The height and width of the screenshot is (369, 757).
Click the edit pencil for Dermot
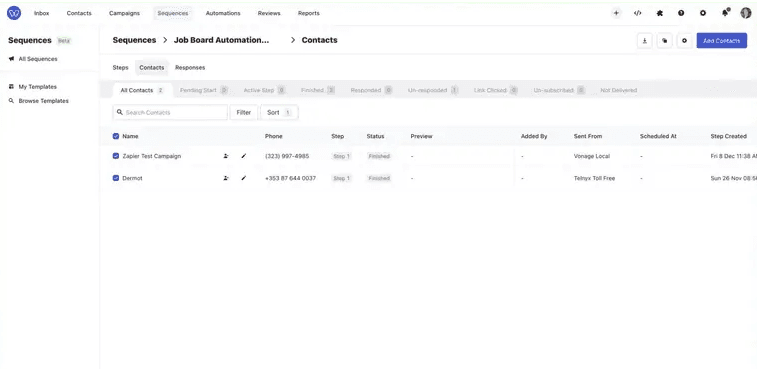pos(243,178)
